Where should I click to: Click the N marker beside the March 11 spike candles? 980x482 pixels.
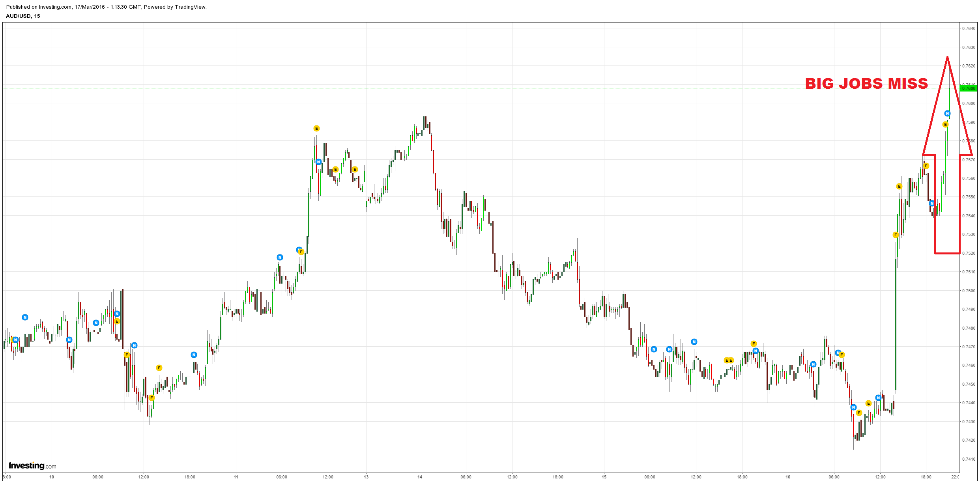coord(318,162)
